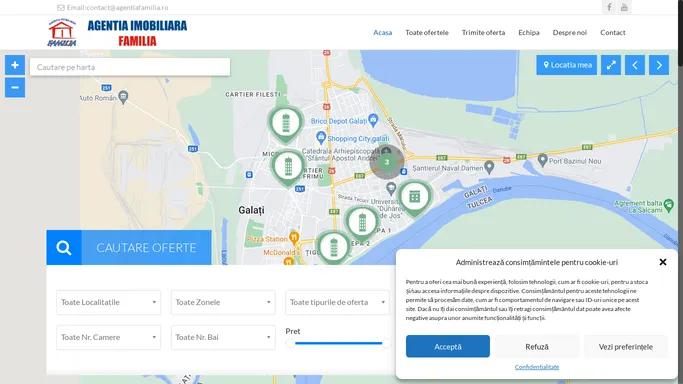683x384 pixels.
Task: Open Toate Nr. Camere dropdown
Action: [x=108, y=337]
